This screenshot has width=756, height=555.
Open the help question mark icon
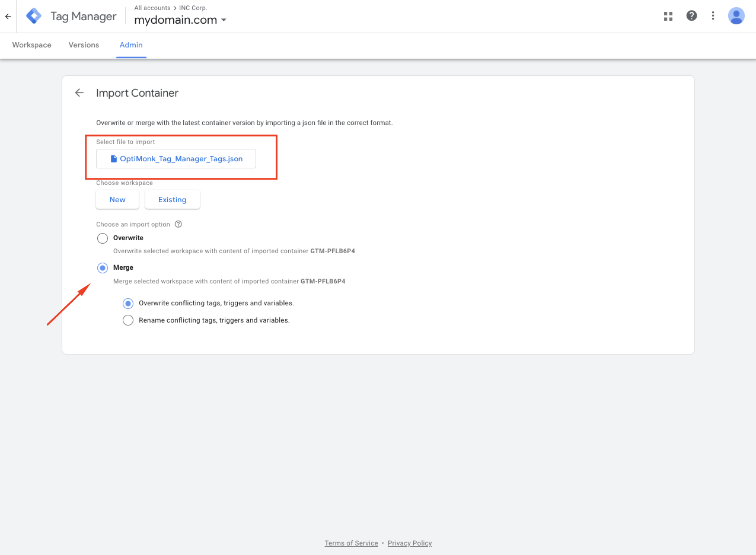click(691, 16)
